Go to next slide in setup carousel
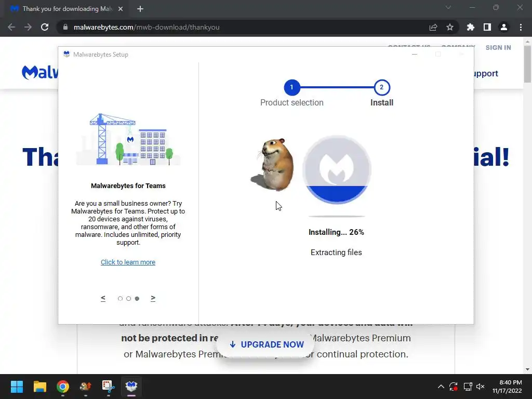532x399 pixels. (153, 298)
